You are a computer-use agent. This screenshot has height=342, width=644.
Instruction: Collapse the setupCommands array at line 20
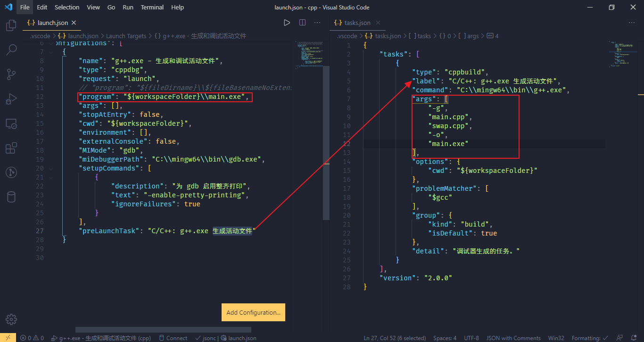51,168
